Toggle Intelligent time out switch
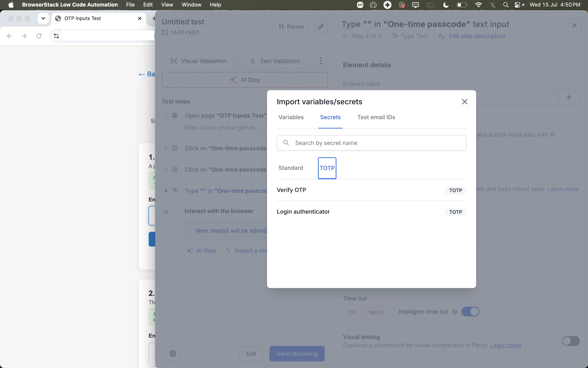588x368 pixels. tap(470, 312)
